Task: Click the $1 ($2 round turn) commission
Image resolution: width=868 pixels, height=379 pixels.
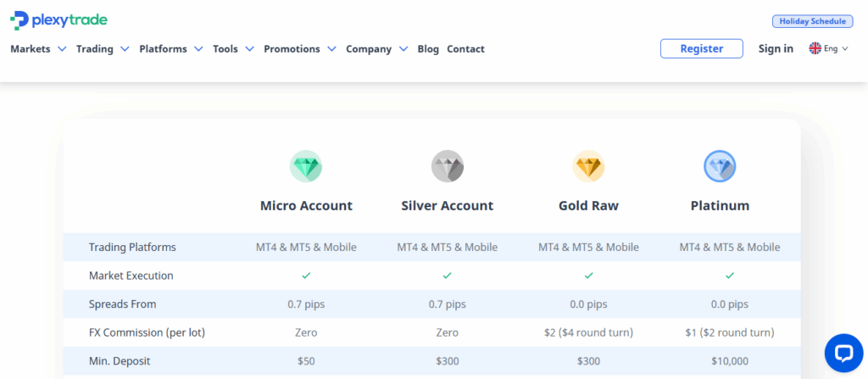Action: 730,332
